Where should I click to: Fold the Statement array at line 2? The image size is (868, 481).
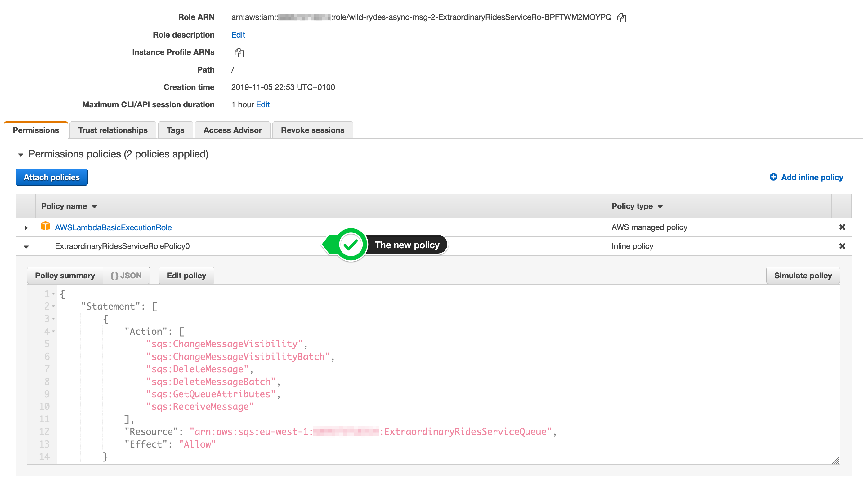pyautogui.click(x=53, y=306)
